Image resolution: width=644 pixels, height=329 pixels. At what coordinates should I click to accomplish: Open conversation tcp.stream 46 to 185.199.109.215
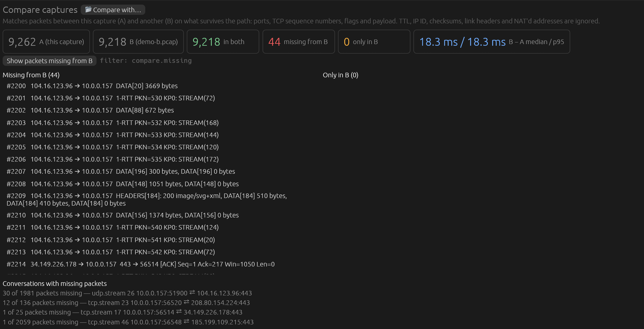coord(128,322)
